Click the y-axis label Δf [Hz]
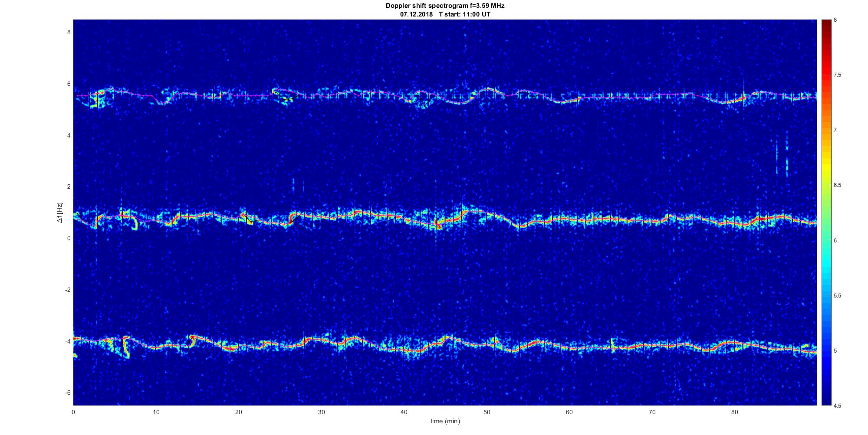 coord(60,213)
